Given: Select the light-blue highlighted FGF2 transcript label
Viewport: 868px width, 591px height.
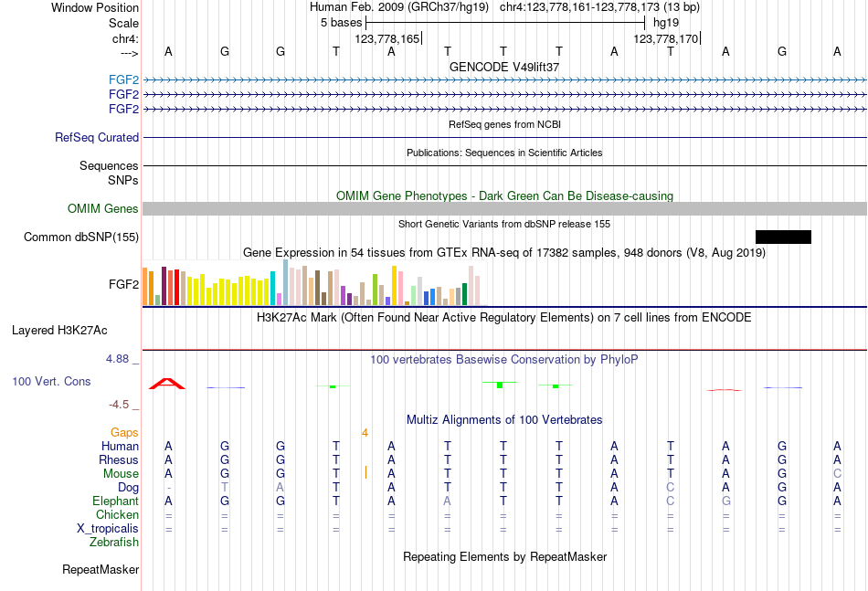Looking at the screenshot, I should click(x=123, y=79).
